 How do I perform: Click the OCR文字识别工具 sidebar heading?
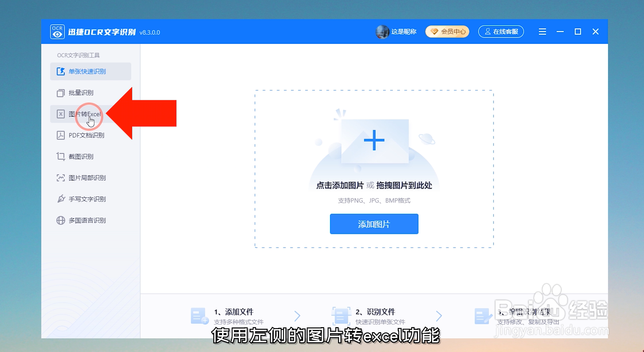click(78, 55)
